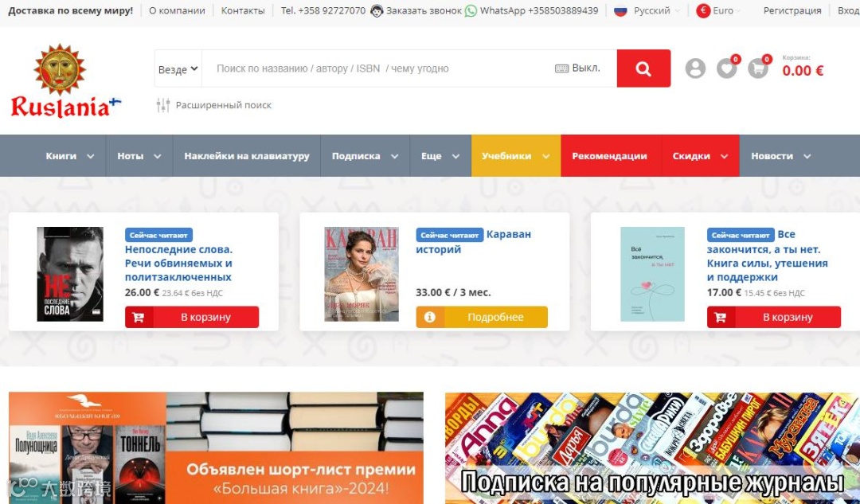
Task: Click WhatsApp contact icon
Action: tap(471, 11)
